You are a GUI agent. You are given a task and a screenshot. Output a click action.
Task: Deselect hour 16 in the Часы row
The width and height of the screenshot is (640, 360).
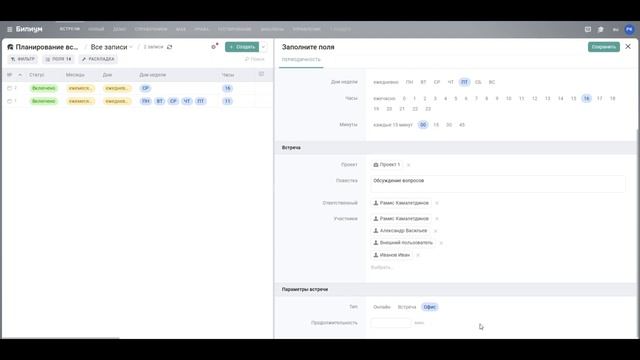pyautogui.click(x=587, y=99)
